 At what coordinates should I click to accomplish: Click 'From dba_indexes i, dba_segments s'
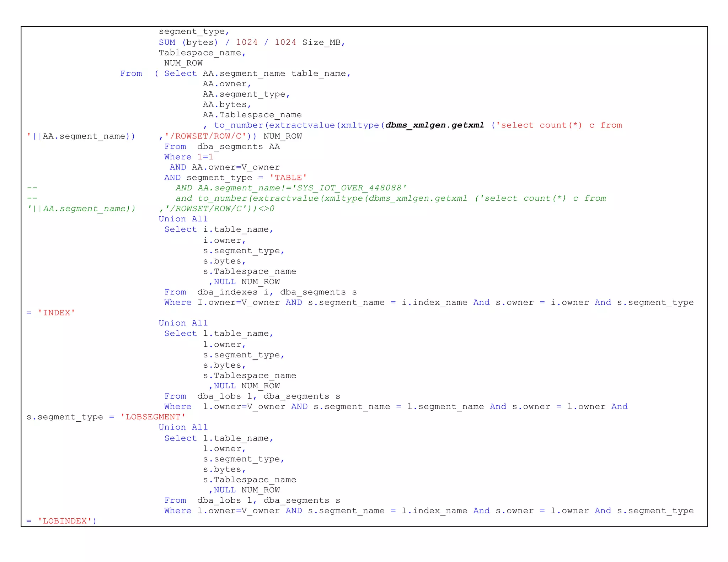click(x=261, y=292)
